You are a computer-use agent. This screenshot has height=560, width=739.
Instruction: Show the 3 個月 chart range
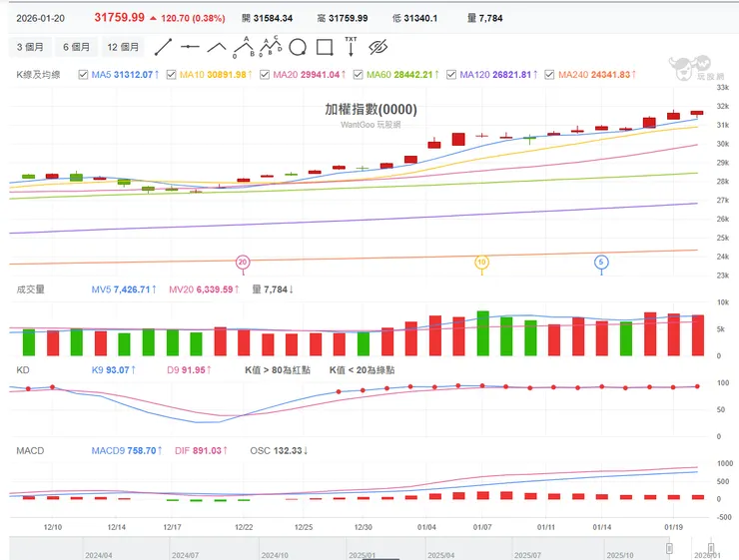[x=30, y=47]
